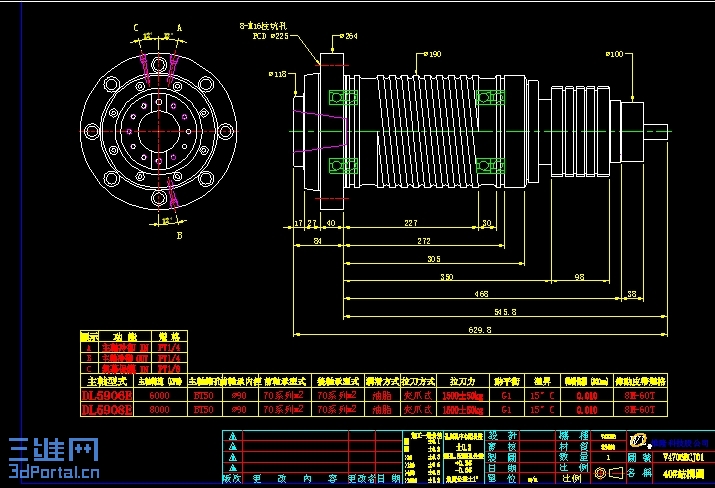This screenshot has height=488, width=715.
Task: Click the drawing number in title block
Action: (x=683, y=457)
